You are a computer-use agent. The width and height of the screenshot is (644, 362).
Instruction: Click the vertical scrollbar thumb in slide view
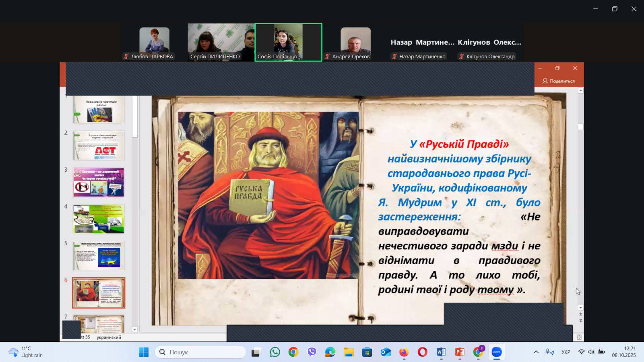click(x=580, y=127)
